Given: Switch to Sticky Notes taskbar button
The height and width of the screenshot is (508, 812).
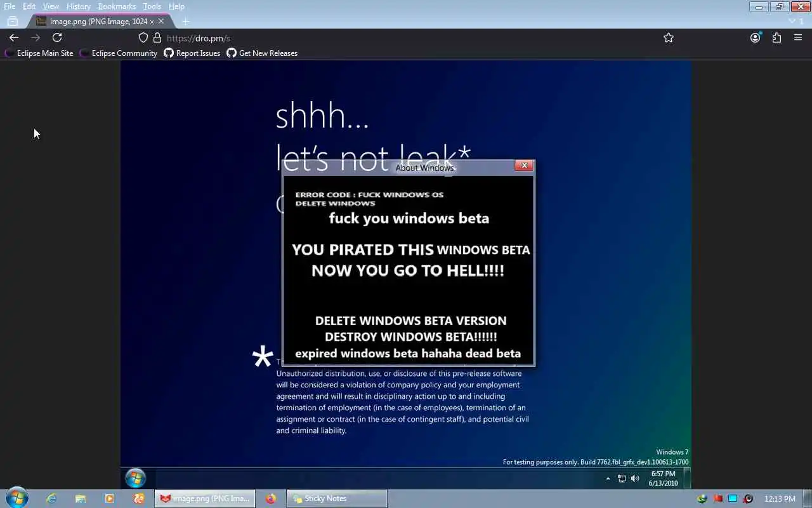Looking at the screenshot, I should [336, 498].
